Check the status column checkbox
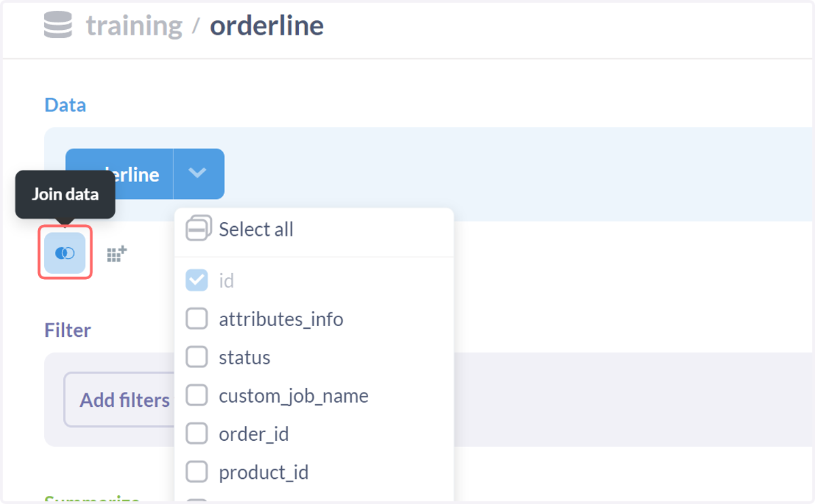 point(197,357)
